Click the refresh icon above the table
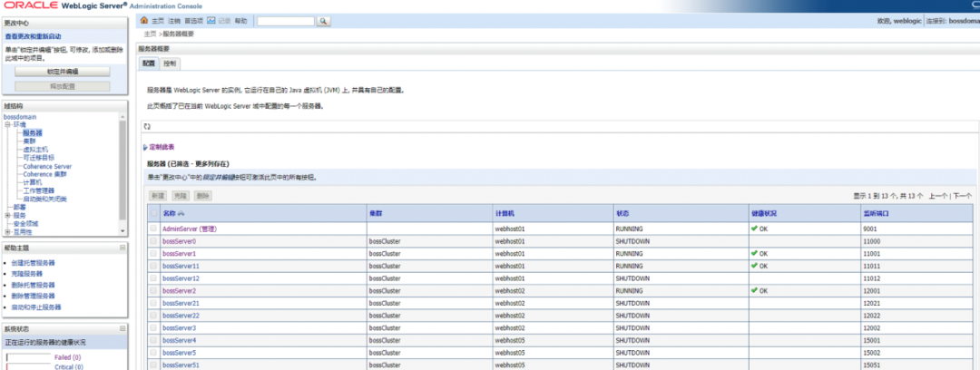The width and height of the screenshot is (980, 370). (x=147, y=126)
